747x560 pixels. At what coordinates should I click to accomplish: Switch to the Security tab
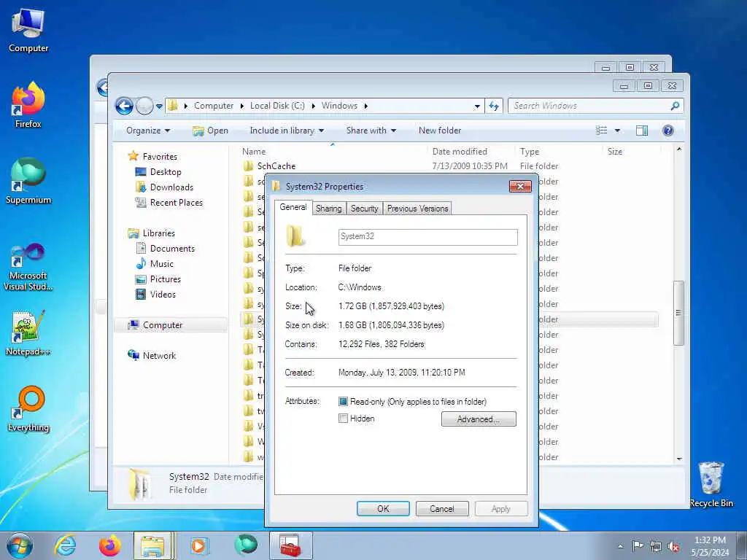tap(365, 209)
